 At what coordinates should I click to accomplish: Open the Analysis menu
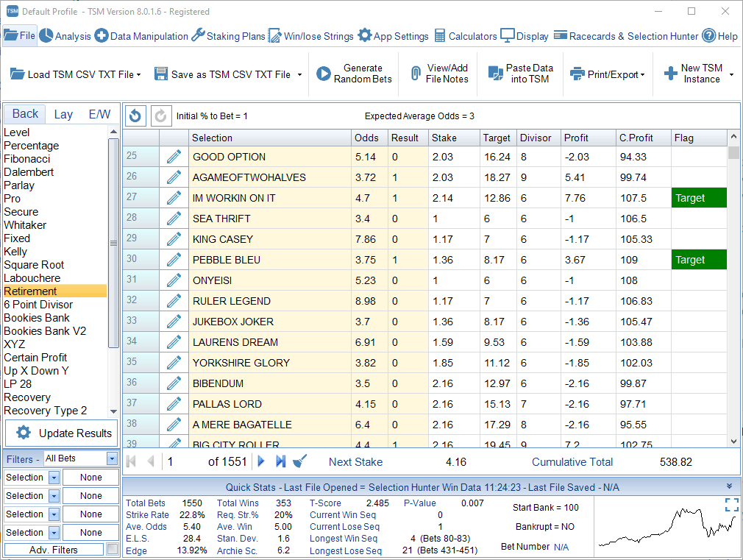point(65,36)
